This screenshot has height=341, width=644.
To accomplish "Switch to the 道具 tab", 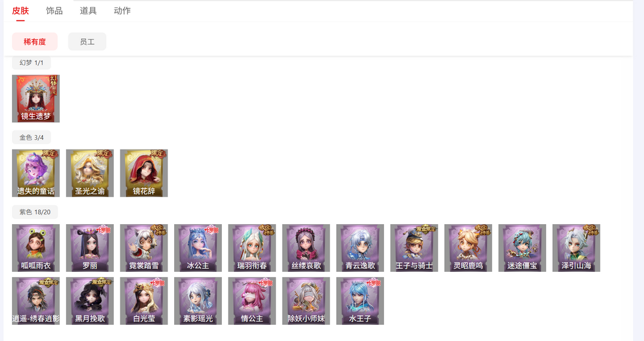I will 88,11.
